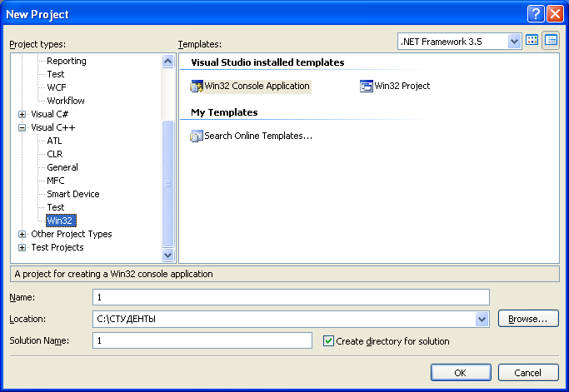Select Smart Device project type
This screenshot has width=569, height=392.
click(73, 194)
